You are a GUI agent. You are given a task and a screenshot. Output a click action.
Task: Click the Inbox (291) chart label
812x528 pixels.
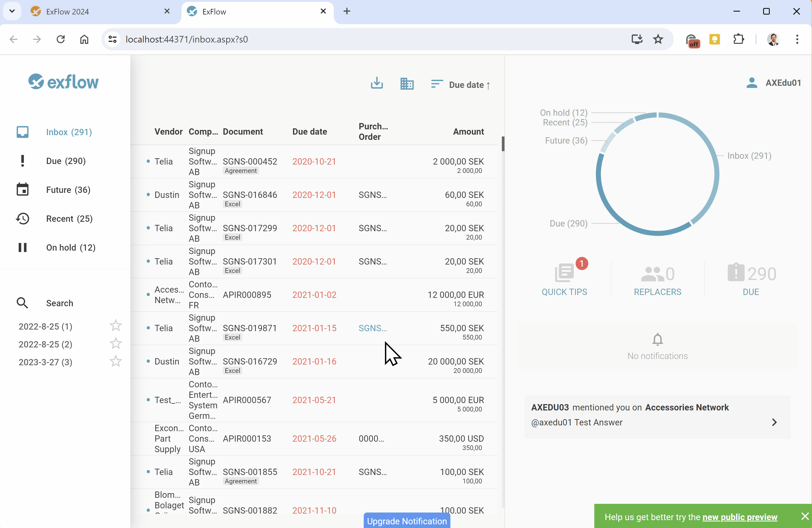pos(749,156)
